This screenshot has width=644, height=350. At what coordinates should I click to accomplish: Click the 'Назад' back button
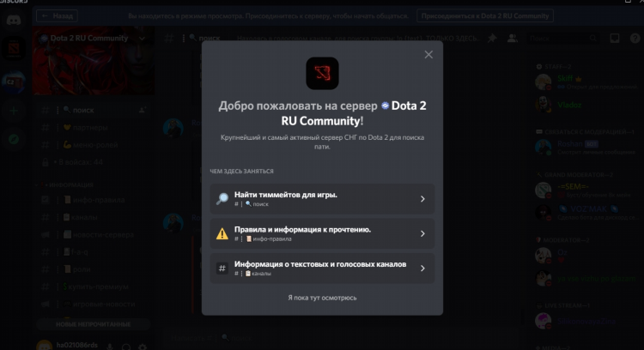(57, 16)
